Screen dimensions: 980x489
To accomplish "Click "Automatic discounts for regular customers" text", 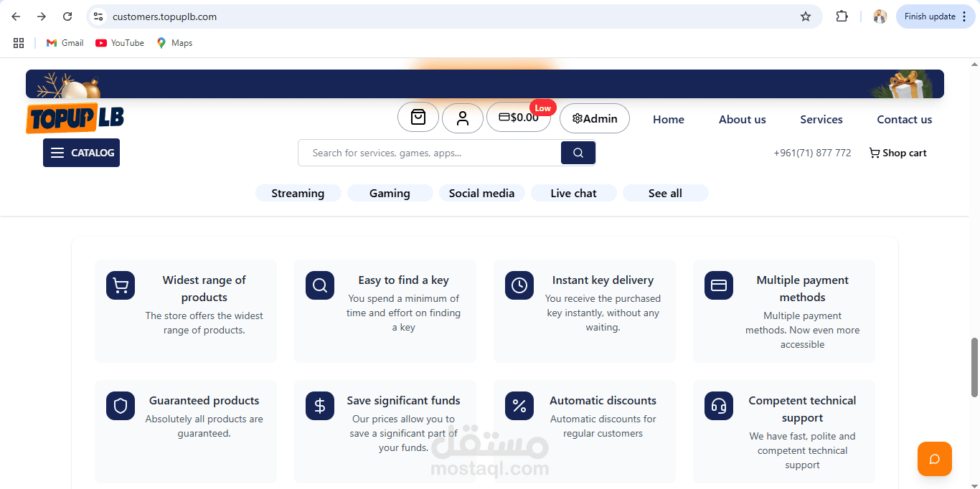I will click(x=603, y=427).
